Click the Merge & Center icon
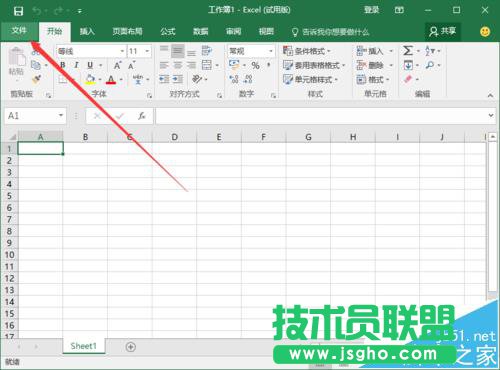This screenshot has width=500, height=370. coord(207,65)
